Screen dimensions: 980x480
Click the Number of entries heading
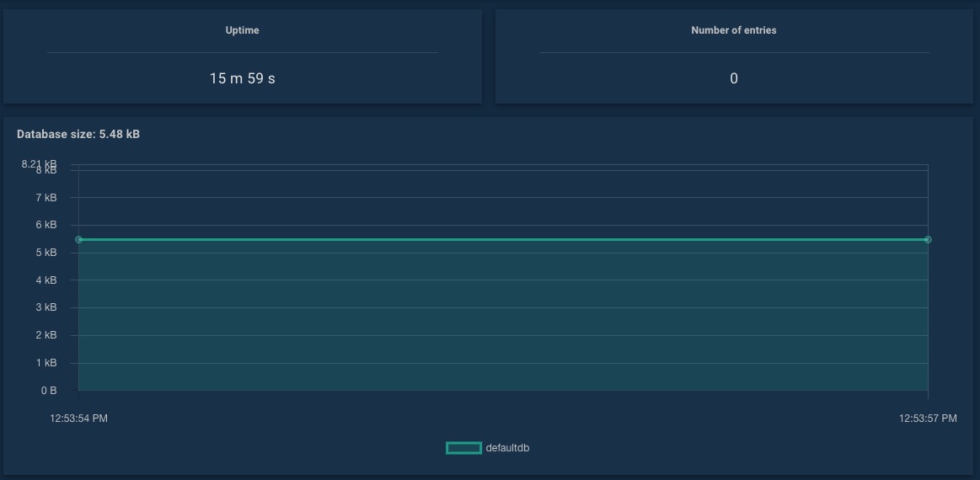point(734,30)
